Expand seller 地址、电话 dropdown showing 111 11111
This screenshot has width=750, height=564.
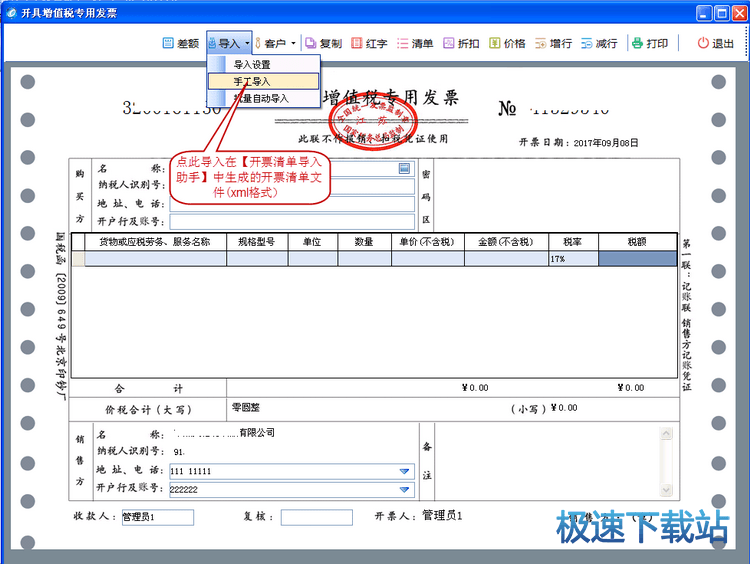[x=404, y=471]
